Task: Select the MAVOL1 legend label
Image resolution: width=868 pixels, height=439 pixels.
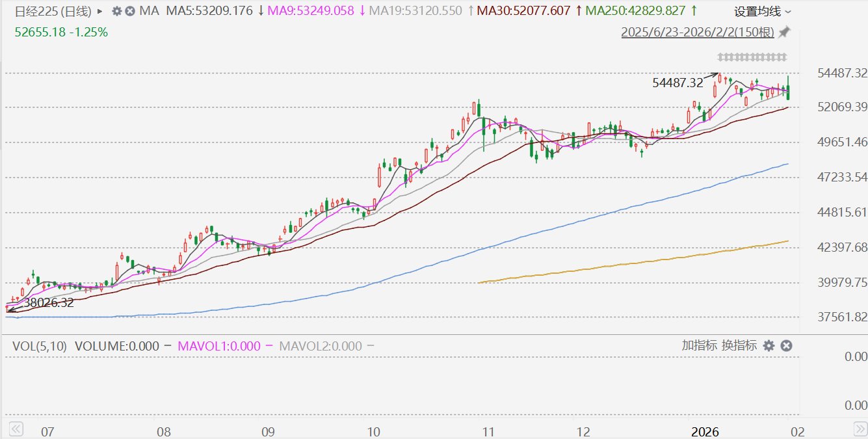Action: click(220, 346)
